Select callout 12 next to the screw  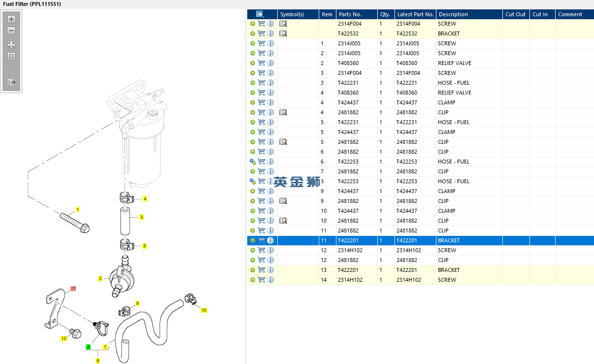tap(64, 338)
